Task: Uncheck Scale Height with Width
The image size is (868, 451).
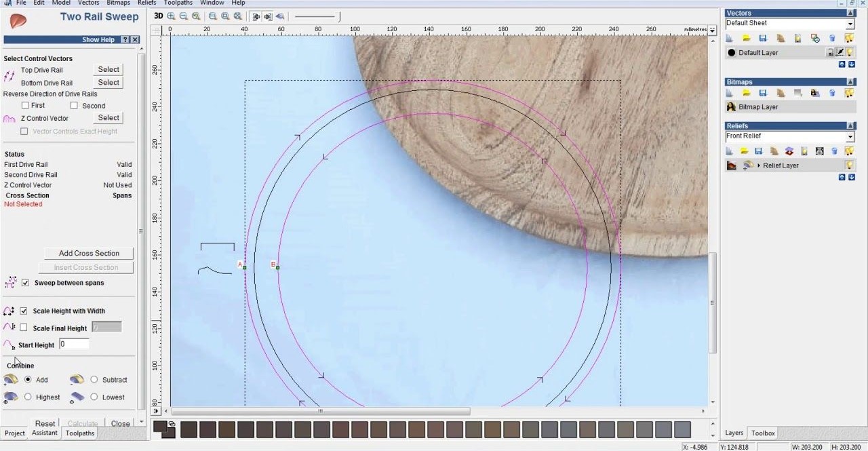Action: pyautogui.click(x=24, y=311)
